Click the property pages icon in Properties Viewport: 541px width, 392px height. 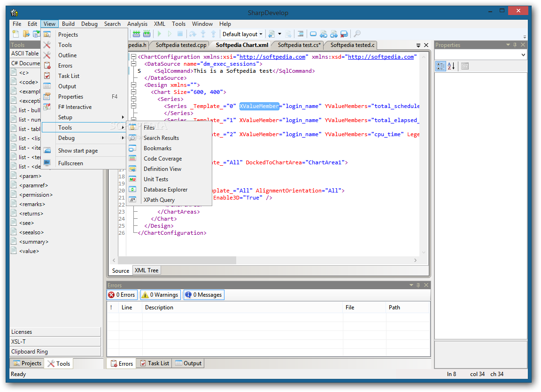pyautogui.click(x=465, y=66)
